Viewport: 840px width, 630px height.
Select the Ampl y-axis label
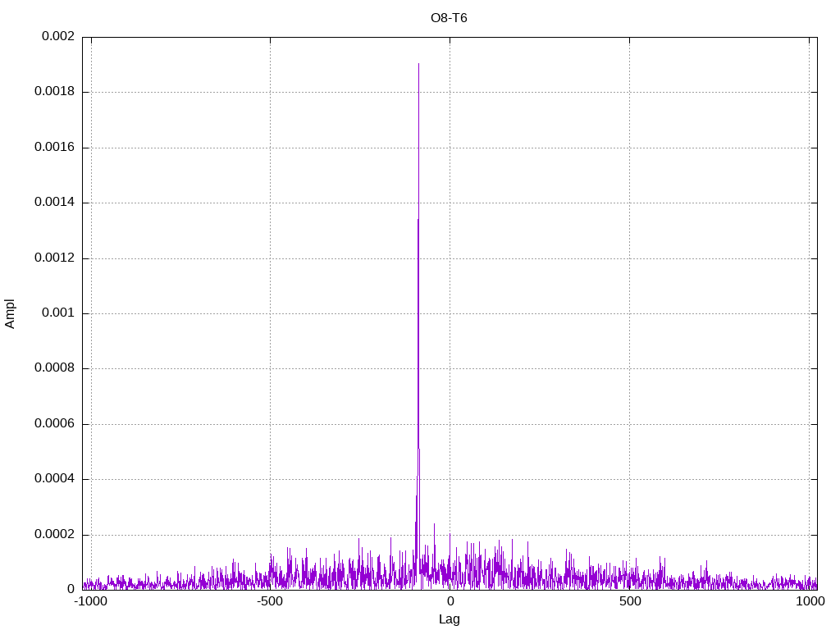click(x=10, y=313)
